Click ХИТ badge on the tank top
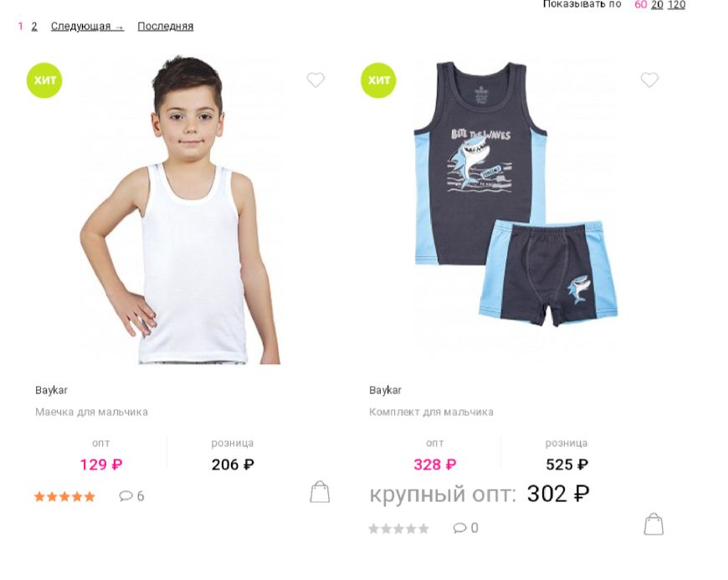Image resolution: width=728 pixels, height=580 pixels. tap(44, 80)
